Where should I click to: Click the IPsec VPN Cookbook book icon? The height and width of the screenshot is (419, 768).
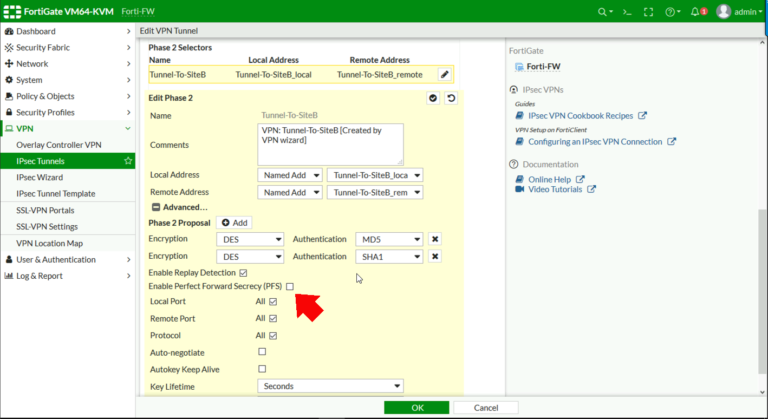[x=520, y=116]
